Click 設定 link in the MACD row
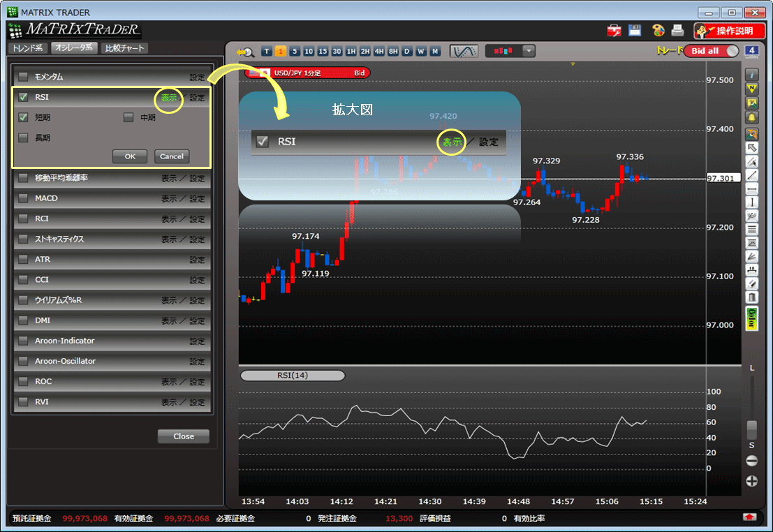The width and height of the screenshot is (773, 532). pos(197,199)
